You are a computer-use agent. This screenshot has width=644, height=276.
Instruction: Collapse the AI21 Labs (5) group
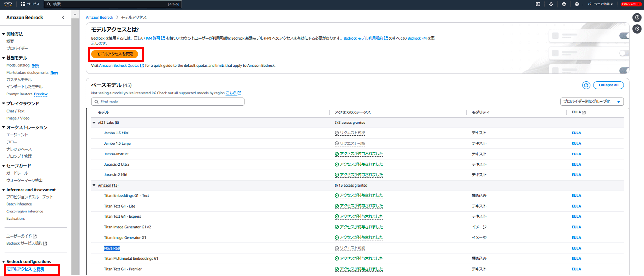pos(94,123)
